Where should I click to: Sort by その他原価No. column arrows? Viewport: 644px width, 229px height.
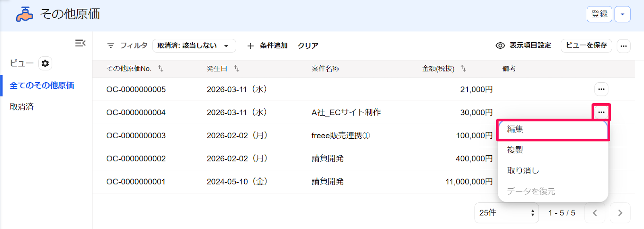[161, 69]
